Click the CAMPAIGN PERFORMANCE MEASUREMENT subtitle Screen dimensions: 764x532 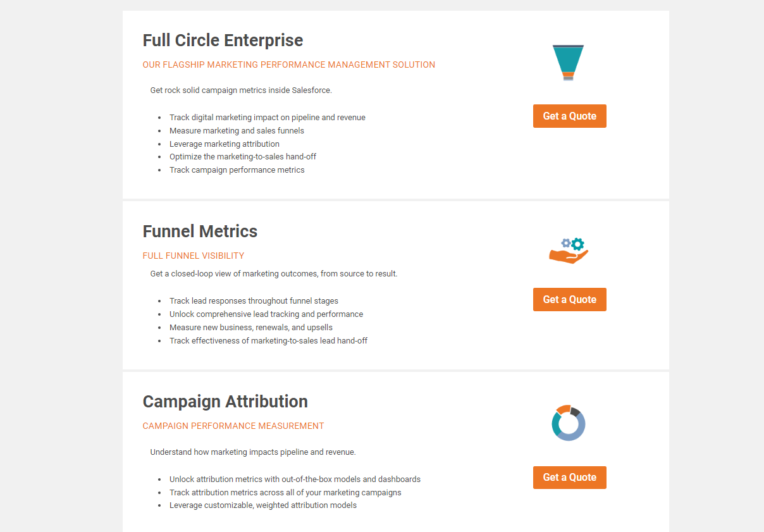(233, 426)
